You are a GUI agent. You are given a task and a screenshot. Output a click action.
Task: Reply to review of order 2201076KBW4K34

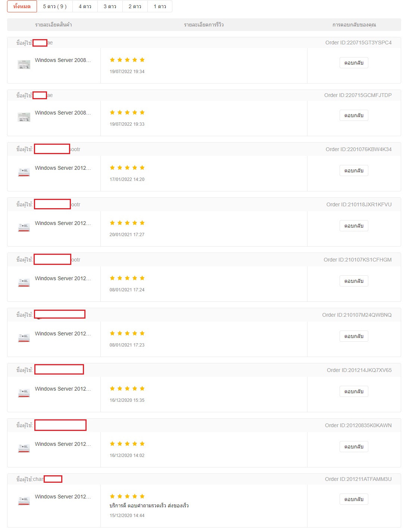click(354, 170)
